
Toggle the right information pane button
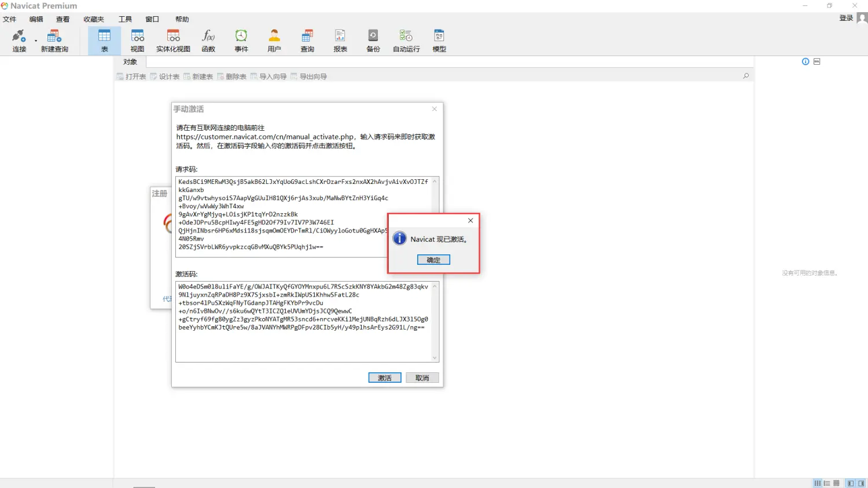(861, 483)
